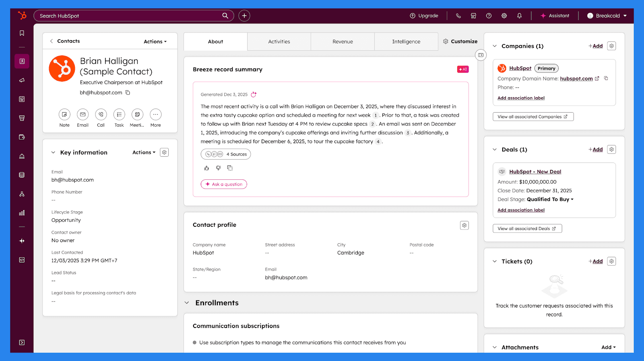This screenshot has height=361, width=644.
Task: Open the Marketplace storefront icon
Action: [x=473, y=16]
